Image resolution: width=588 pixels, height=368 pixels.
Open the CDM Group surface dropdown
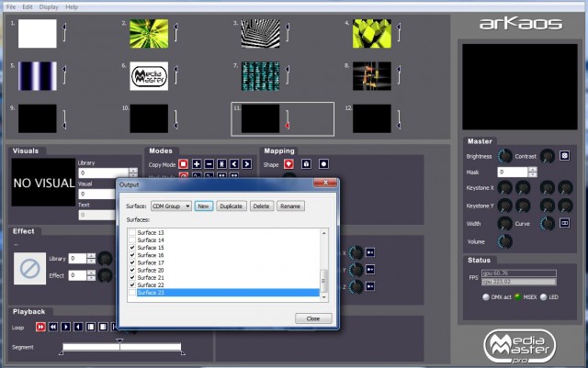(x=171, y=206)
